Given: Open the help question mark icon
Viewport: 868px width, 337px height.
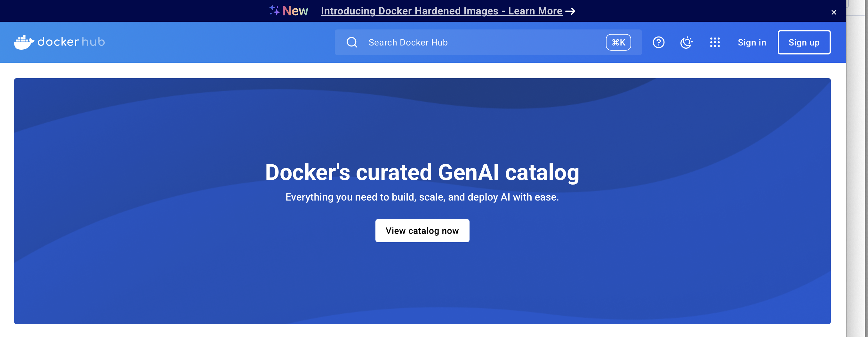Looking at the screenshot, I should click(658, 43).
